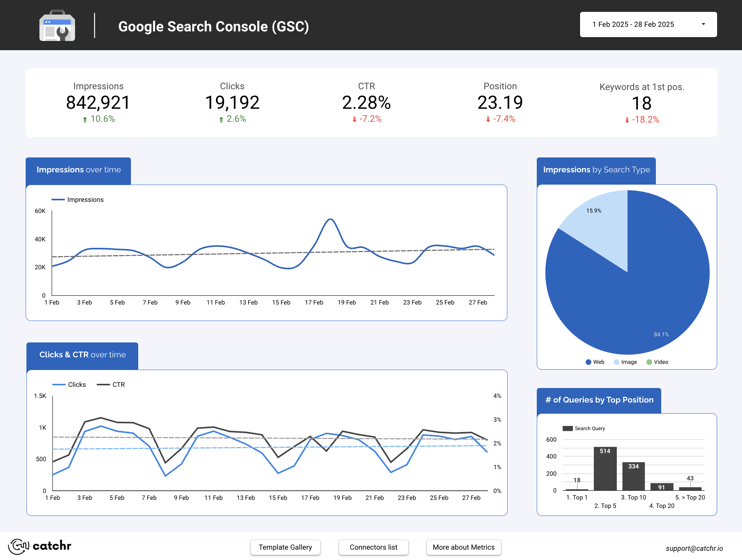Select the Video legend dot under pie chart
Image resolution: width=742 pixels, height=560 pixels.
pos(649,362)
